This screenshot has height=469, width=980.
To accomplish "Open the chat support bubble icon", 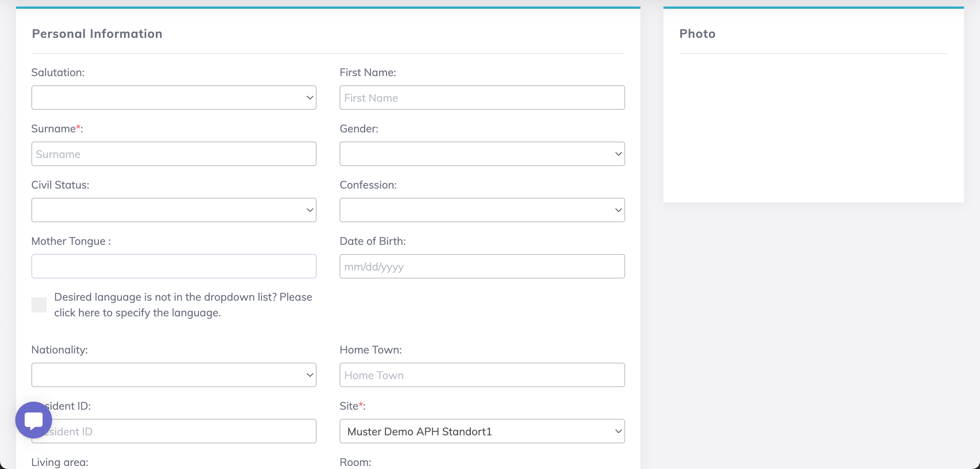I will (34, 420).
